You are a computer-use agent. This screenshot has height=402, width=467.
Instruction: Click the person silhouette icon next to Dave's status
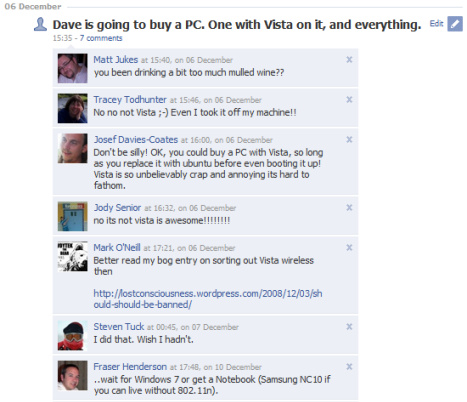(x=40, y=24)
